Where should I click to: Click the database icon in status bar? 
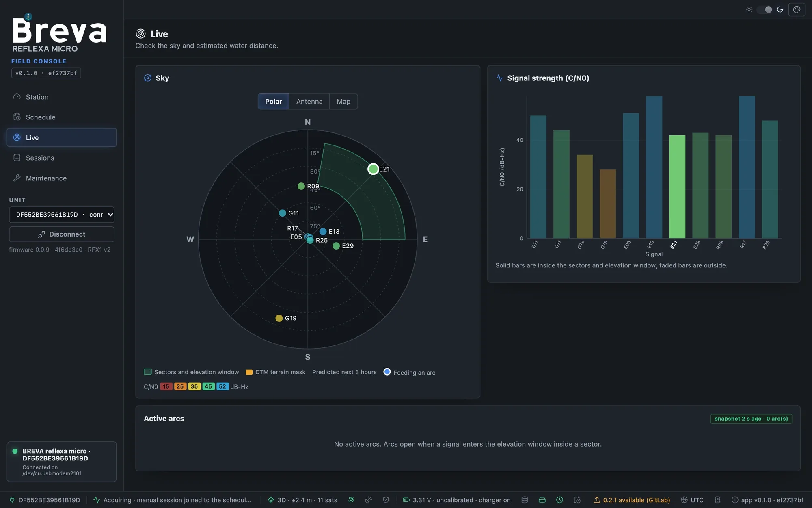pyautogui.click(x=525, y=500)
